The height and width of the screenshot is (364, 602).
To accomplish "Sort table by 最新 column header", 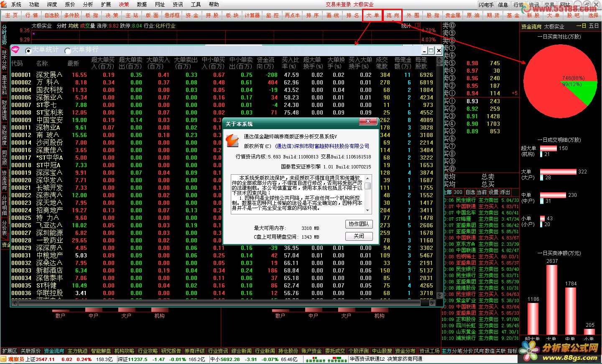I will (x=73, y=64).
